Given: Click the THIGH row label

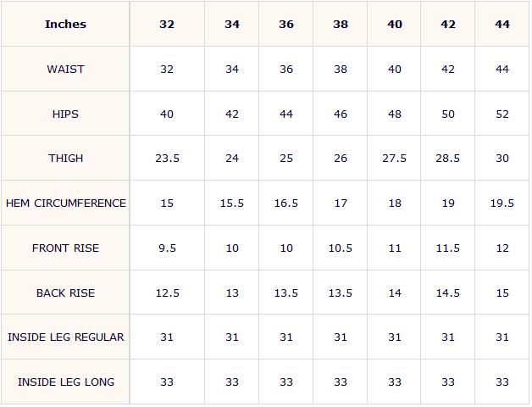Looking at the screenshot, I should pos(65,159).
